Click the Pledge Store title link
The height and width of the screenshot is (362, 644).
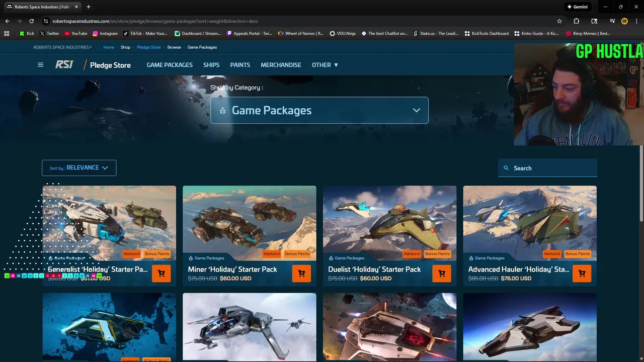tap(110, 65)
